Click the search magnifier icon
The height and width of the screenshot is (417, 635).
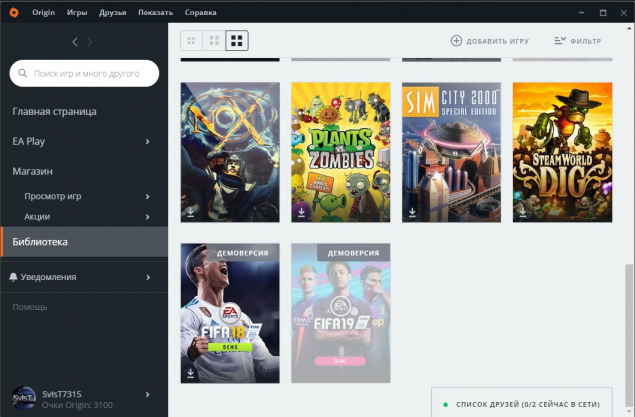tap(23, 73)
